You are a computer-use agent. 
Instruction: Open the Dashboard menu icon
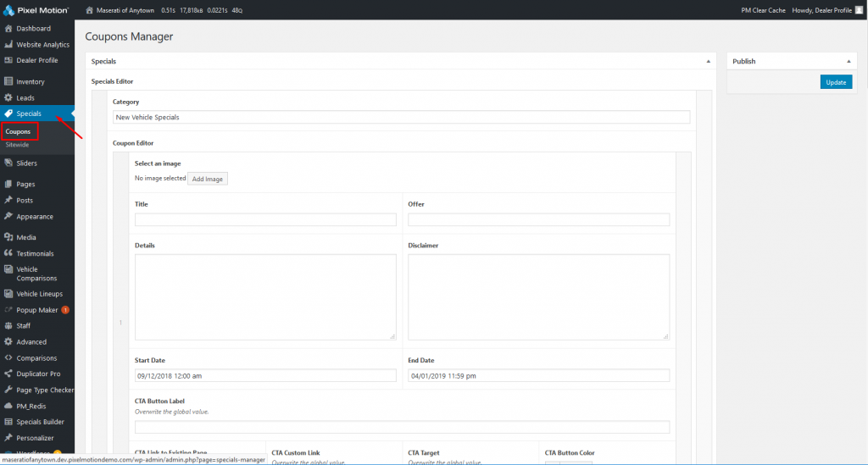coord(8,28)
